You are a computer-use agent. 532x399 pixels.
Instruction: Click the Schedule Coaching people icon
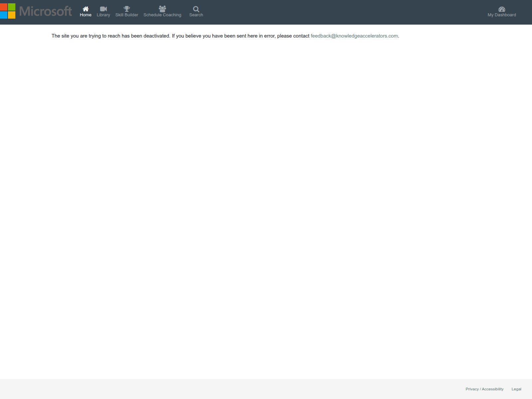(x=162, y=9)
